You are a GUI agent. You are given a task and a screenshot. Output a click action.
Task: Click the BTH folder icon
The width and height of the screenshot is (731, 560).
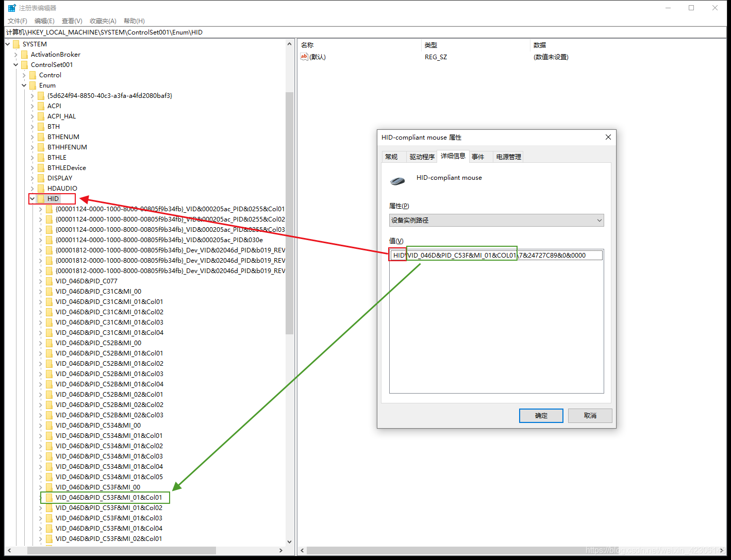click(41, 127)
